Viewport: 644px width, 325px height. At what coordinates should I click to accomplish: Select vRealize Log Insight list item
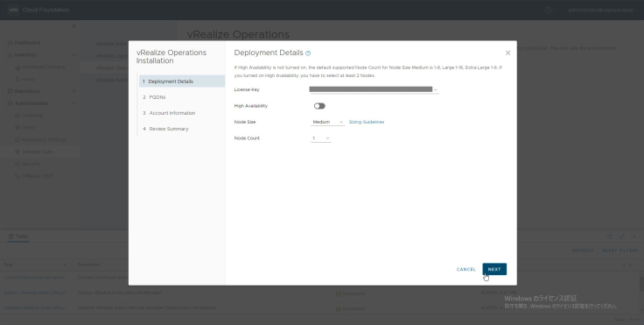(112, 55)
